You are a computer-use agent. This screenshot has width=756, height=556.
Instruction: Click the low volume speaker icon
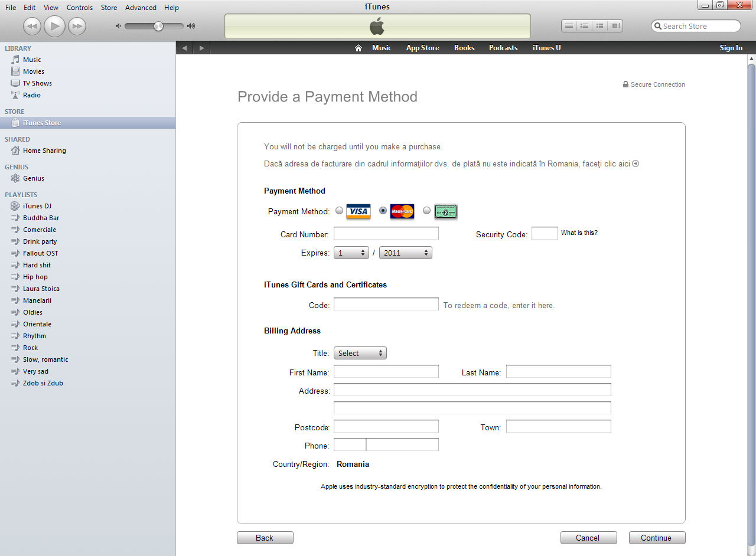(118, 26)
